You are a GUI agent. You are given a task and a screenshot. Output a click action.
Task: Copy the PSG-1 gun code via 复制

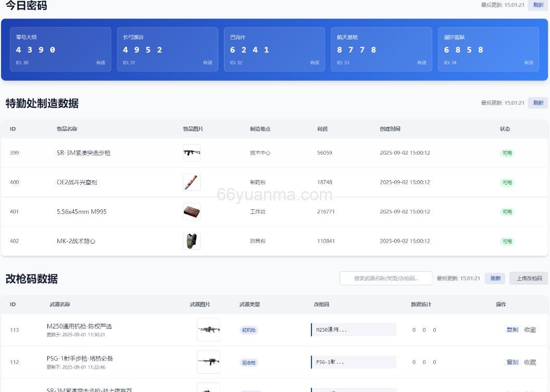point(512,362)
